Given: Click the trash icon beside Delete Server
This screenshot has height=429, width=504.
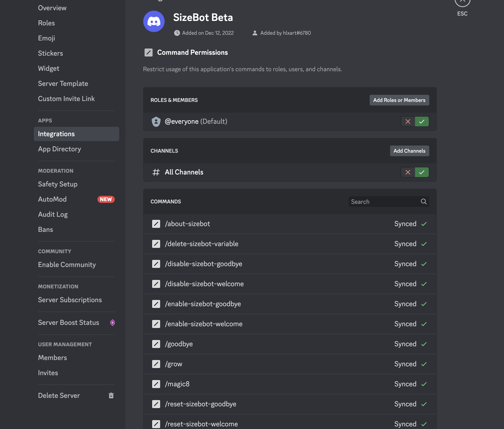Looking at the screenshot, I should (x=111, y=395).
